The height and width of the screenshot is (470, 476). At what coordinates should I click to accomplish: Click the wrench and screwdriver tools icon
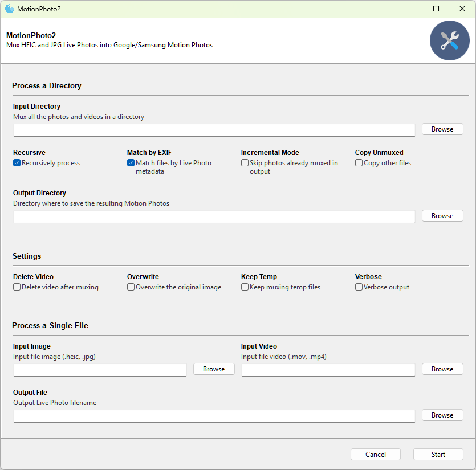pyautogui.click(x=449, y=40)
